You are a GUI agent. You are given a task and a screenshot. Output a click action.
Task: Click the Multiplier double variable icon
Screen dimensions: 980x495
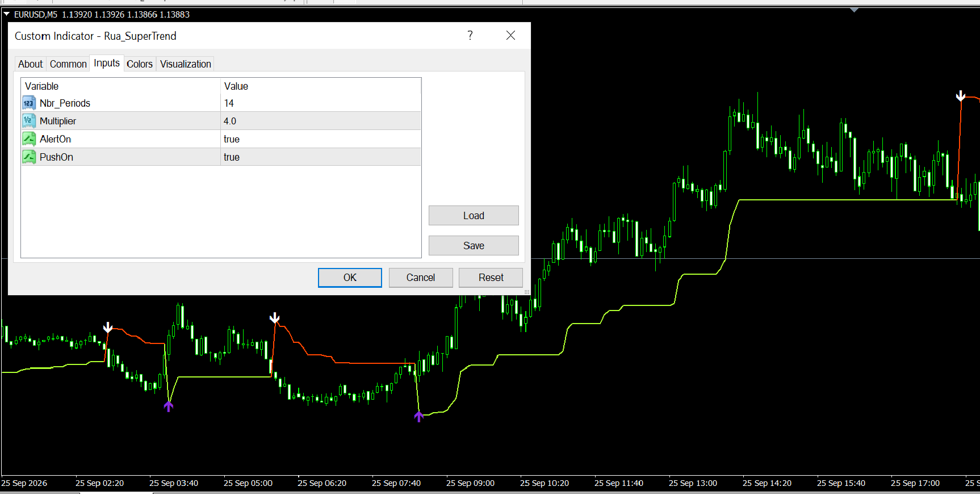click(x=28, y=121)
